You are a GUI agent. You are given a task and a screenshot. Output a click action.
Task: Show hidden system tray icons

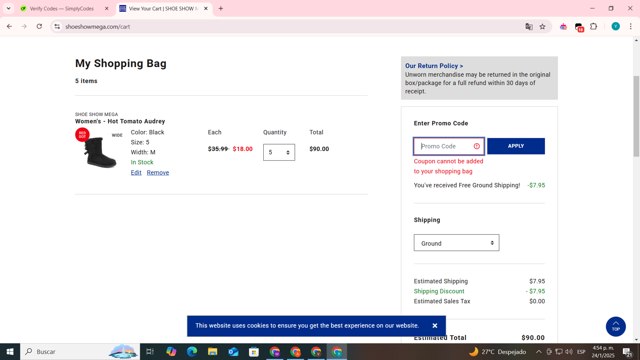(x=539, y=351)
